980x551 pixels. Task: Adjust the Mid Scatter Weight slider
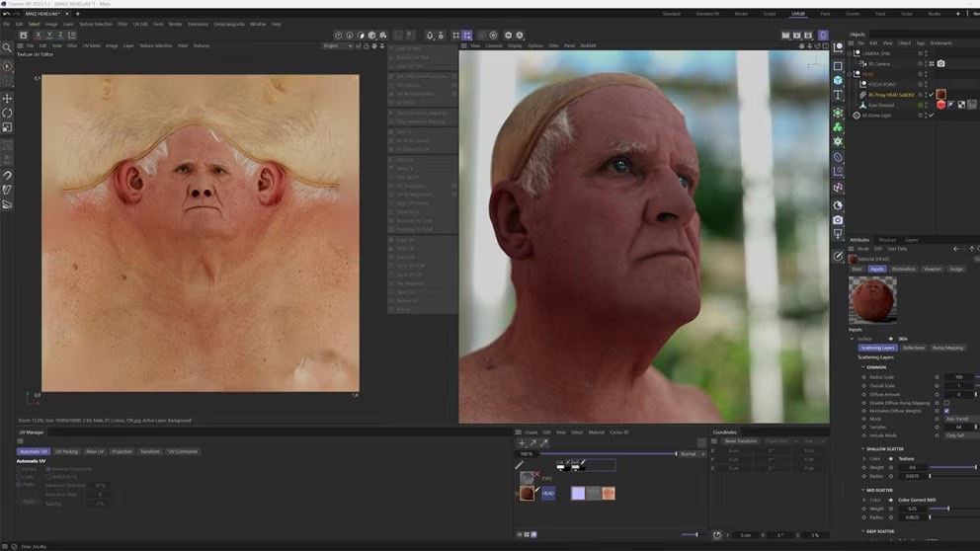tap(948, 509)
